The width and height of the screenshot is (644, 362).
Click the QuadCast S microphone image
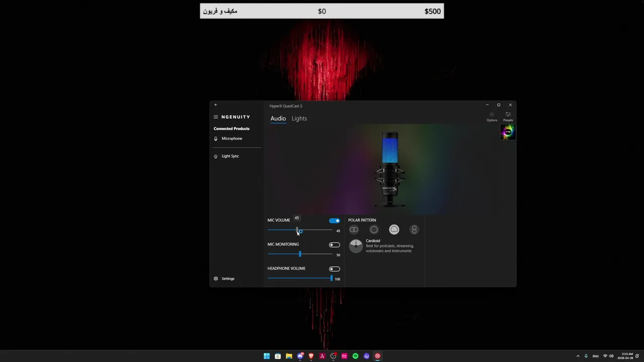390,169
